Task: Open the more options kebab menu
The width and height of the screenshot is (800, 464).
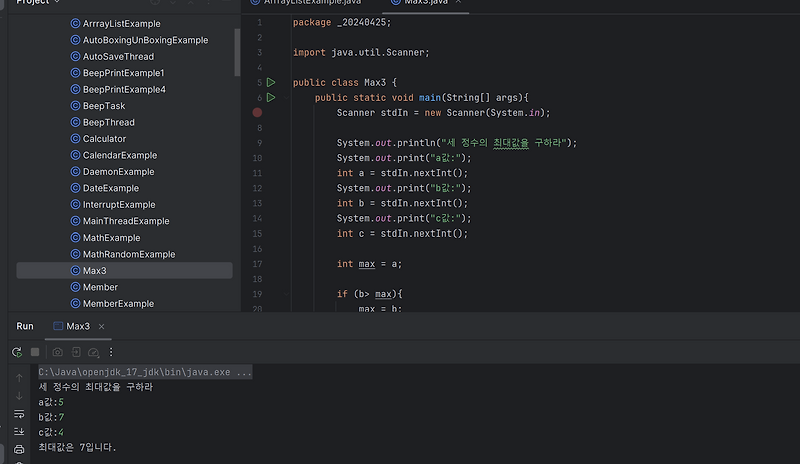Action: pyautogui.click(x=111, y=352)
